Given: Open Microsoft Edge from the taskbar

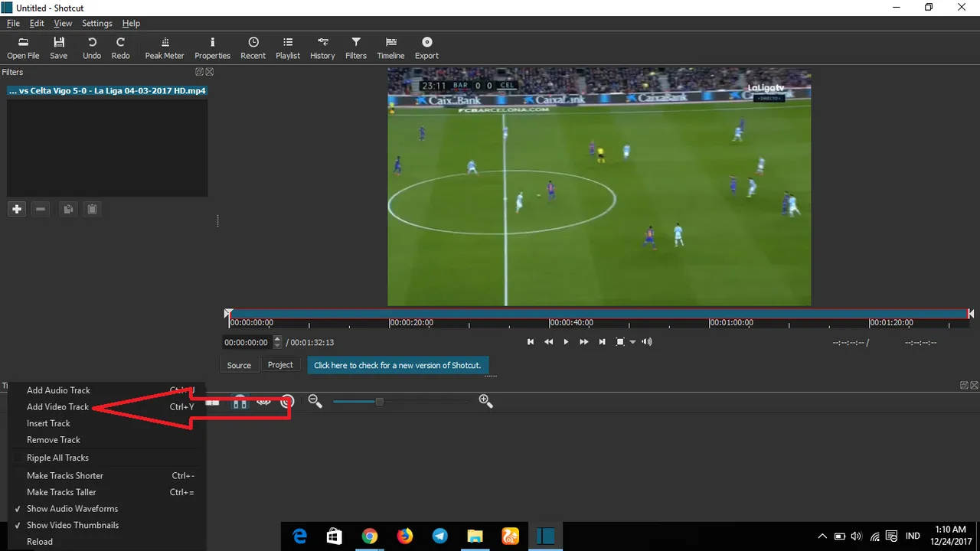Looking at the screenshot, I should pyautogui.click(x=300, y=536).
